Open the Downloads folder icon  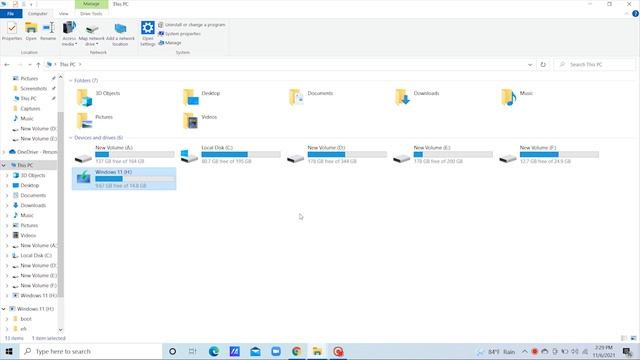403,98
